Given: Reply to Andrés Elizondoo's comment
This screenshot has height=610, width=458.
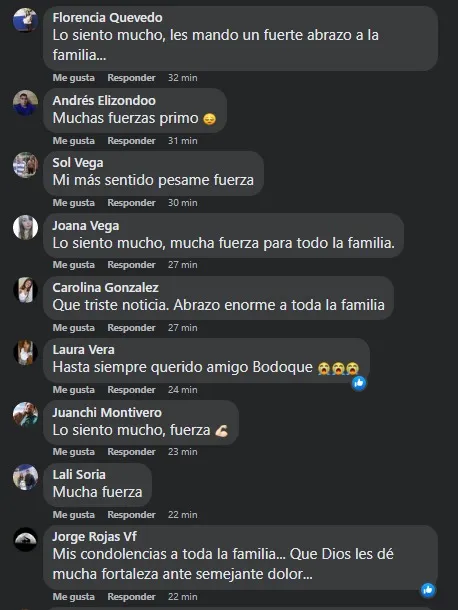Looking at the screenshot, I should tap(132, 141).
